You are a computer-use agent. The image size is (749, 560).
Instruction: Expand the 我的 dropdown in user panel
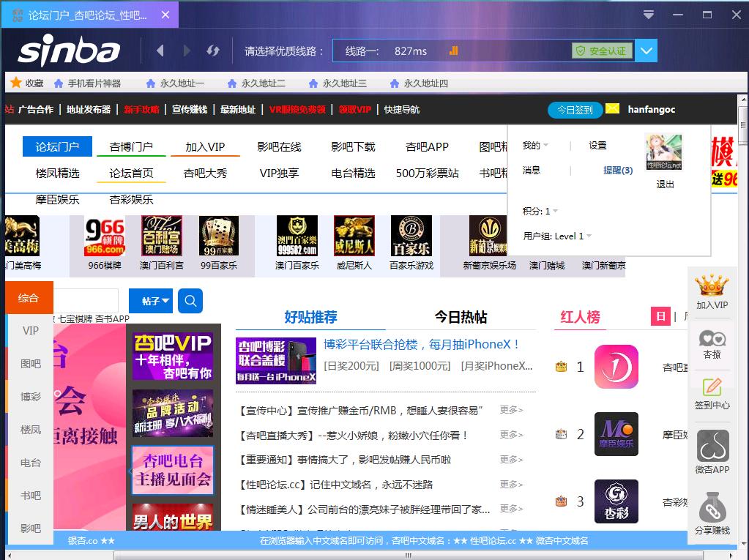(535, 145)
